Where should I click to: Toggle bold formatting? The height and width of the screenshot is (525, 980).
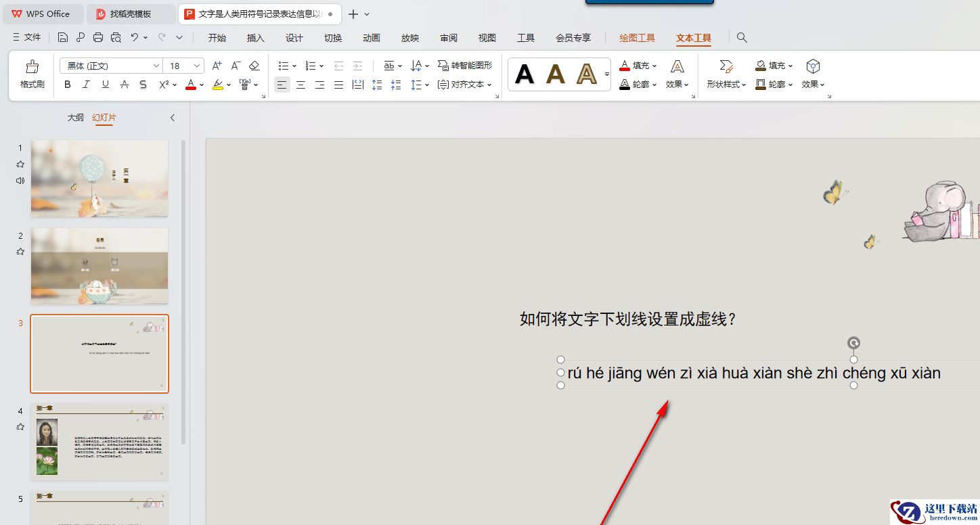click(68, 85)
